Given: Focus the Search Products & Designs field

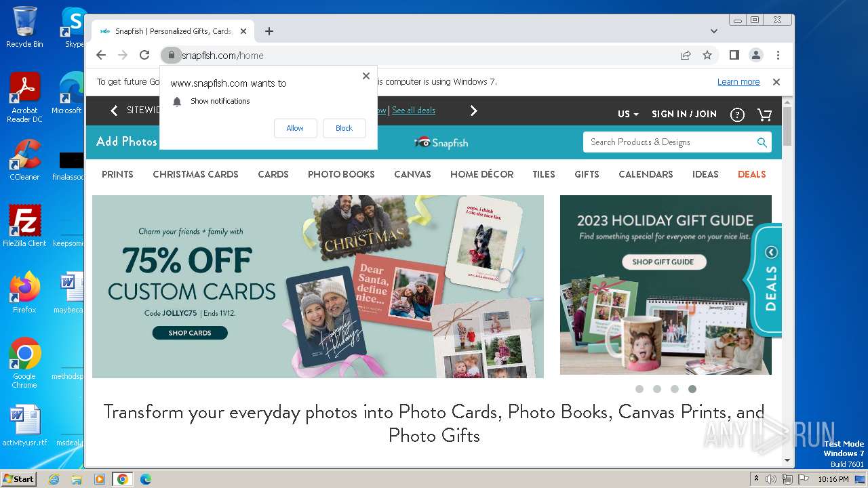Looking at the screenshot, I should coord(669,142).
